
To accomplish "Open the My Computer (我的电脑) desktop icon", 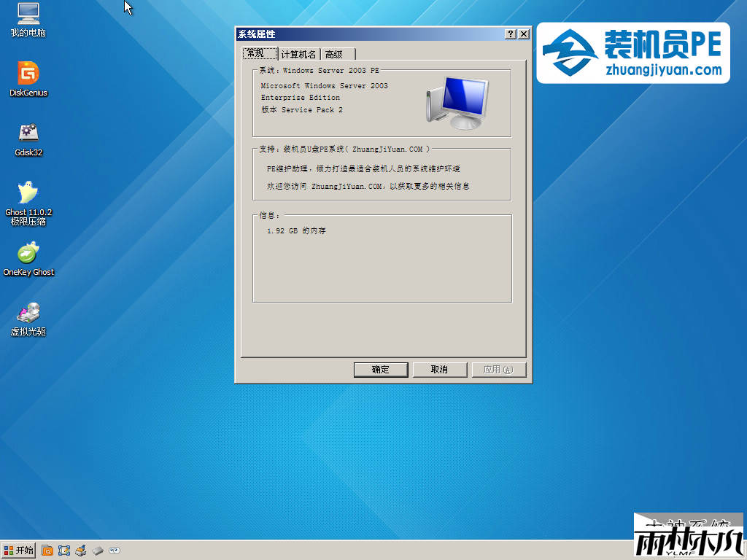I will [28, 14].
